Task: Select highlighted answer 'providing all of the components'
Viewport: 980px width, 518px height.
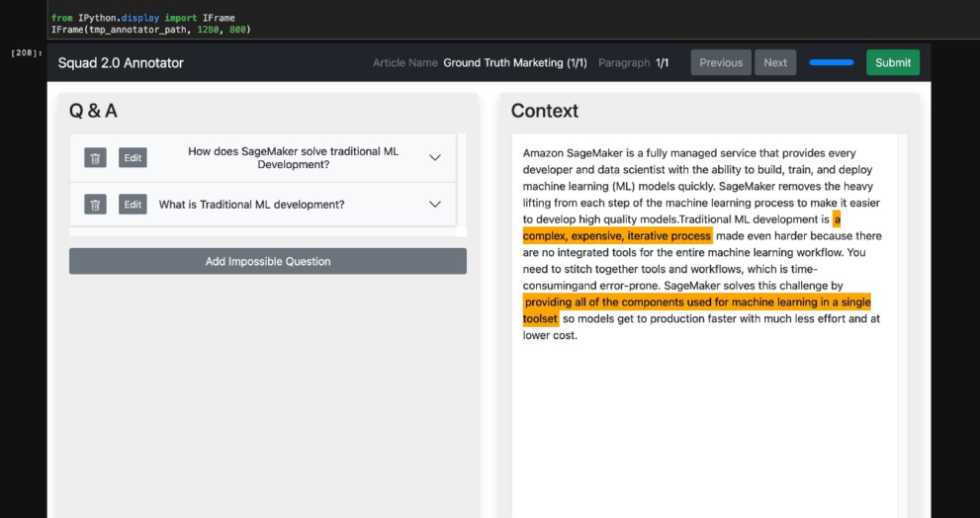Action: coord(697,302)
